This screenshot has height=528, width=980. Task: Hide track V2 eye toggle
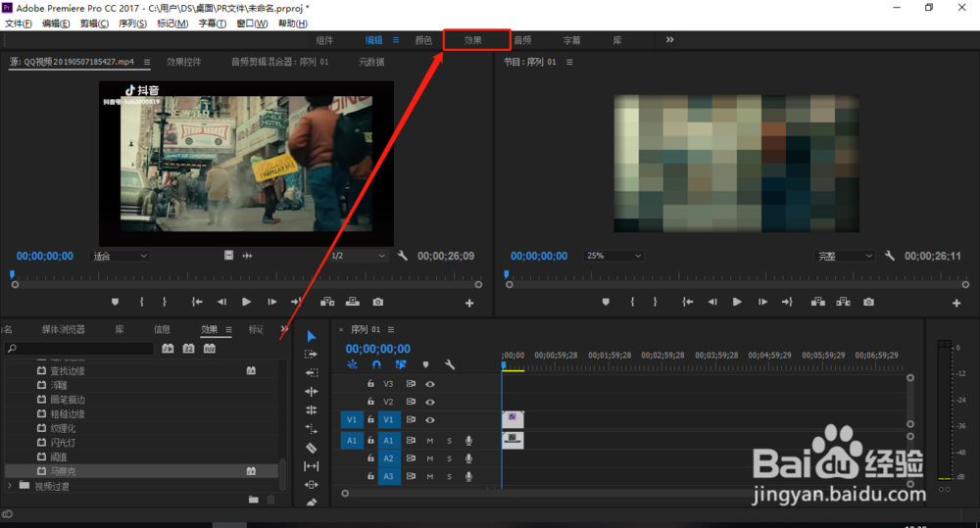tap(430, 402)
